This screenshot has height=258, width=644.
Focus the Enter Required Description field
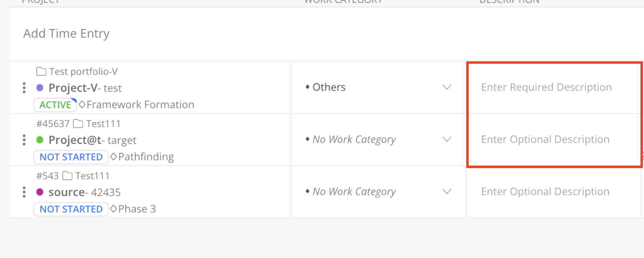(554, 87)
